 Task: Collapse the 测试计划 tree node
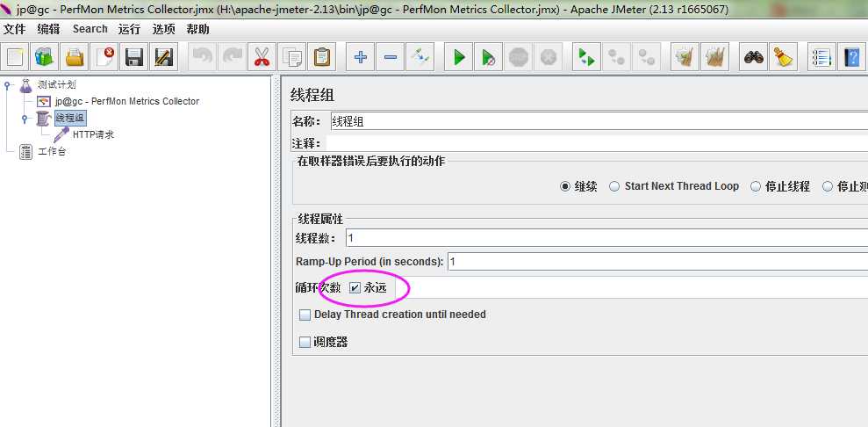(7, 85)
